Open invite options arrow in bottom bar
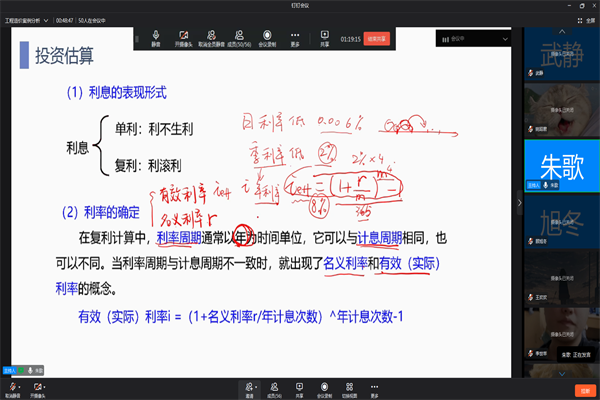 click(256, 387)
